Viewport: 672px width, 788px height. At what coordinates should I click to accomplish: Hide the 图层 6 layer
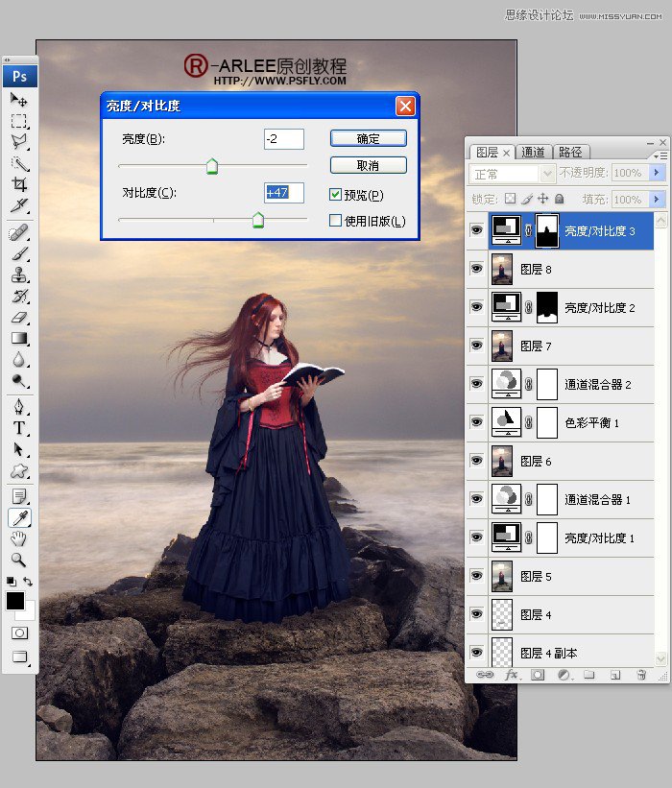pos(476,461)
